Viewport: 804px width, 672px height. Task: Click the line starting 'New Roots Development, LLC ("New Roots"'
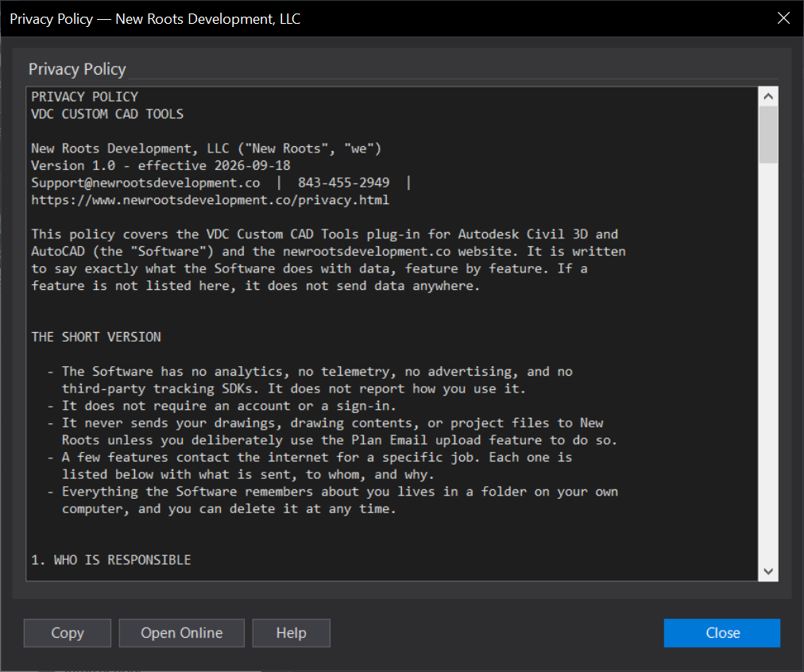(x=206, y=149)
